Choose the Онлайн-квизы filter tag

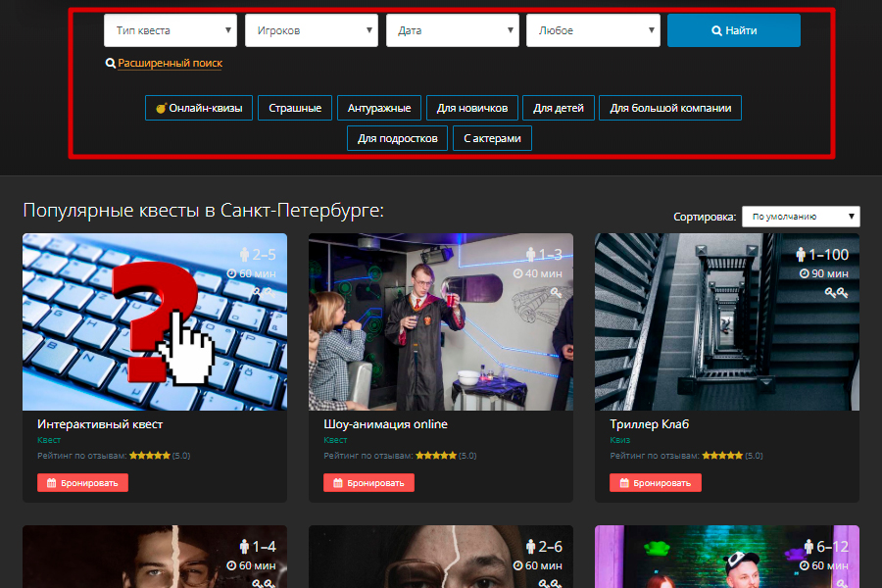[x=199, y=108]
